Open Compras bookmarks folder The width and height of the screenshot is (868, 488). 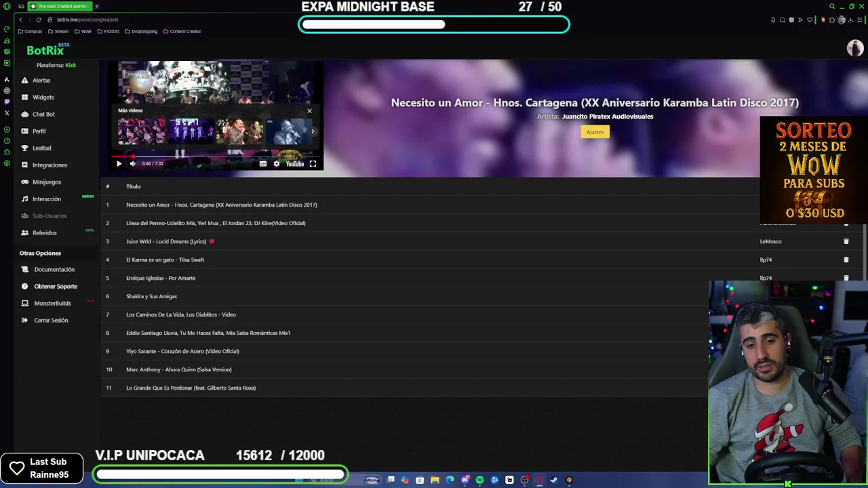30,31
